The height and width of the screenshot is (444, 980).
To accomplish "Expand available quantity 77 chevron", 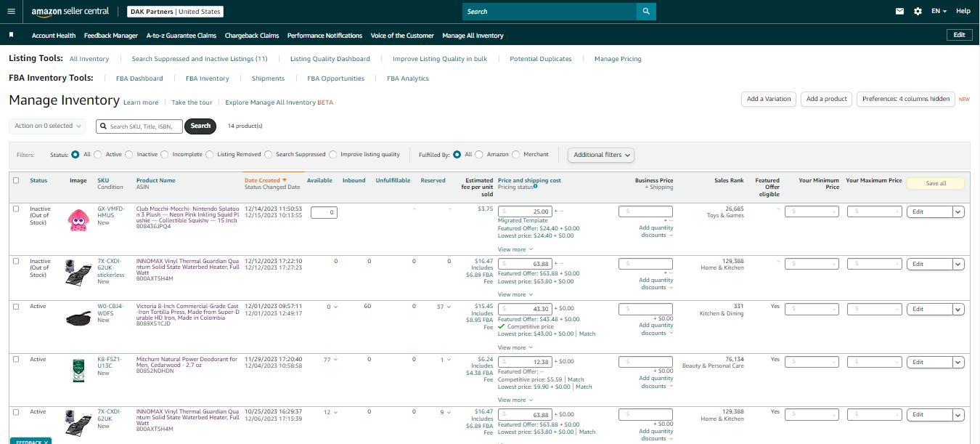I will (336, 360).
